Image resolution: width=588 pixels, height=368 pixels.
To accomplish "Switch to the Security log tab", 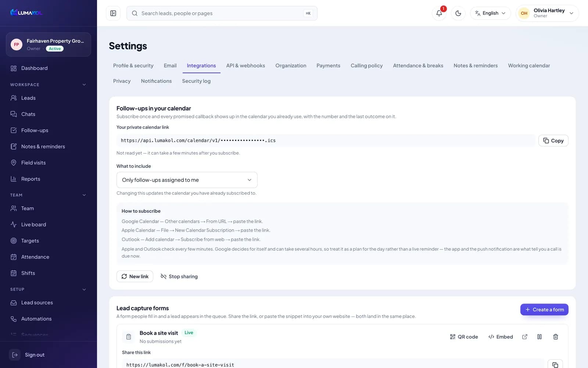I will [196, 81].
